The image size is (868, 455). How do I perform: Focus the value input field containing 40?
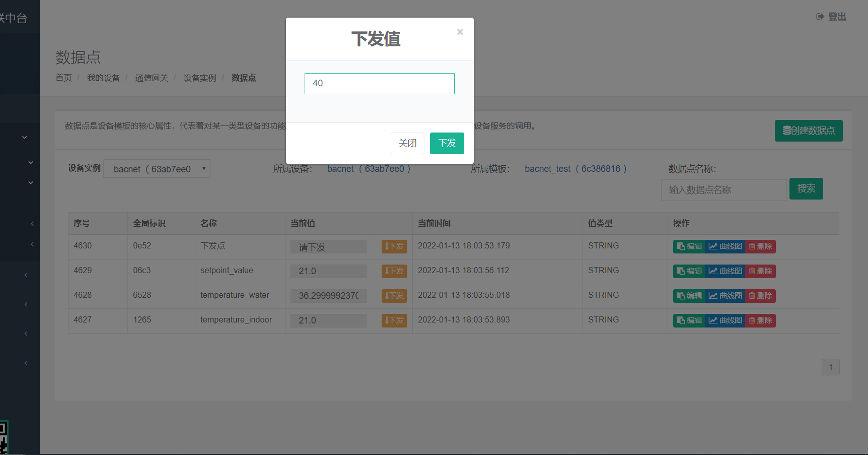(x=379, y=84)
